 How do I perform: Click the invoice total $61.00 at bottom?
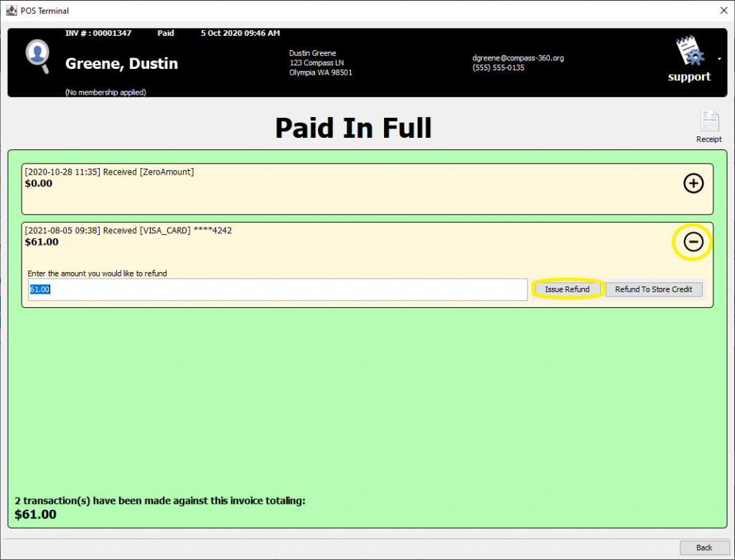point(36,515)
